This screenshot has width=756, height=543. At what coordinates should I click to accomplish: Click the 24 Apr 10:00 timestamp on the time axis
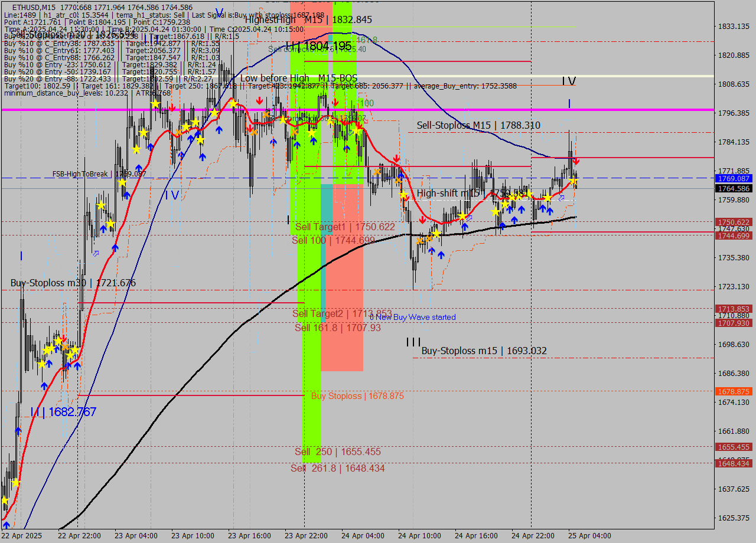(421, 536)
